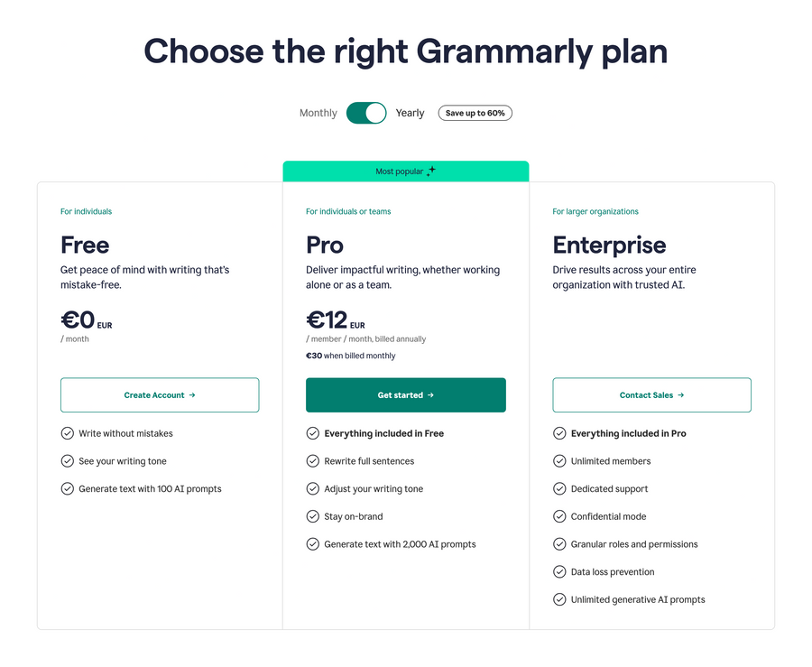Click Contact Sales on the Enterprise plan

click(x=651, y=394)
